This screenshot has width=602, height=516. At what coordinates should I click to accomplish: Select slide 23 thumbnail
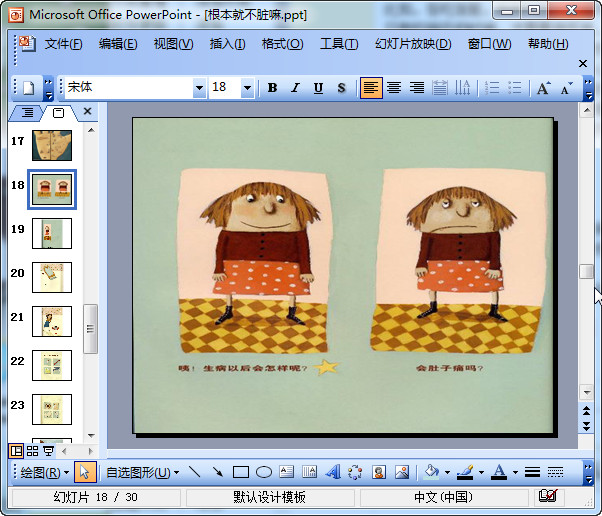pyautogui.click(x=52, y=409)
